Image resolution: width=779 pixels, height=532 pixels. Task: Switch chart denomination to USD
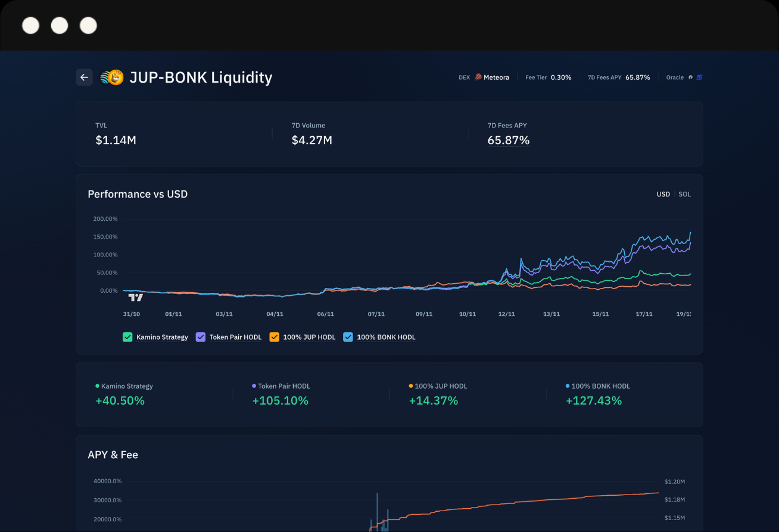point(663,195)
